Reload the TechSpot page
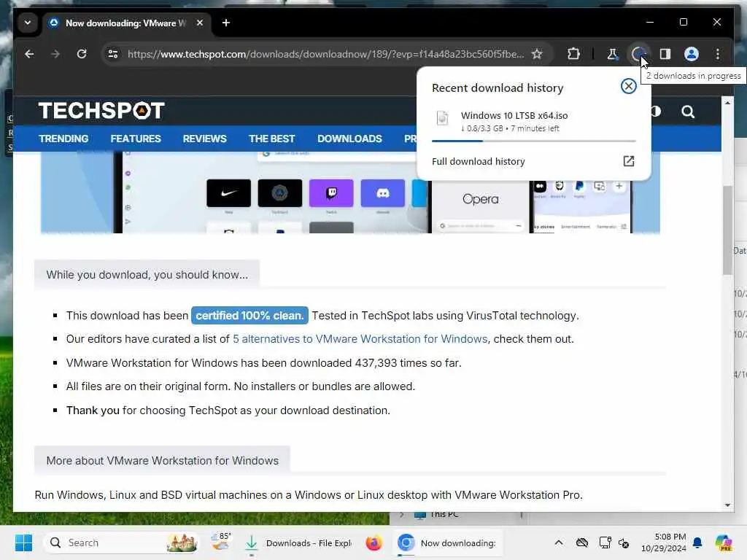747x560 pixels. tap(82, 54)
